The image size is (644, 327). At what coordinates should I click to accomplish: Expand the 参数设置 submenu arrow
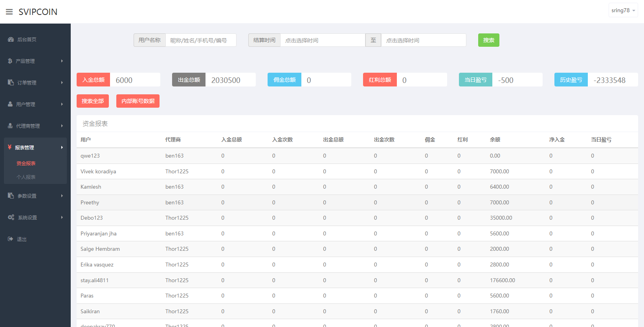tap(62, 196)
